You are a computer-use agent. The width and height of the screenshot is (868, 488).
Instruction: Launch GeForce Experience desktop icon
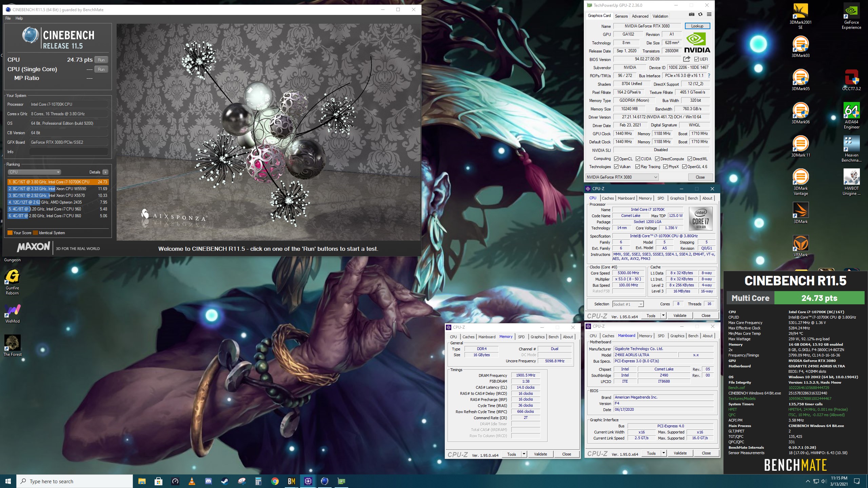click(x=851, y=16)
